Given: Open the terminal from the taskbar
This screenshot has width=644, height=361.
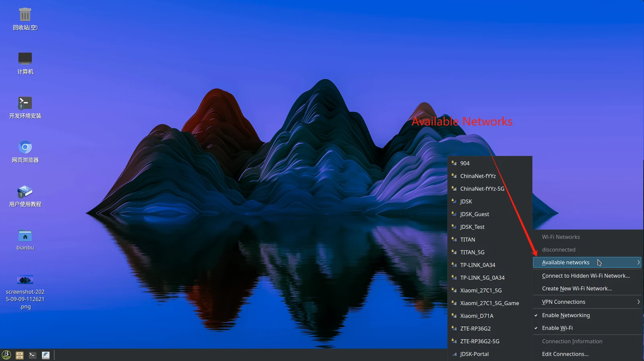Looking at the screenshot, I should (x=33, y=355).
